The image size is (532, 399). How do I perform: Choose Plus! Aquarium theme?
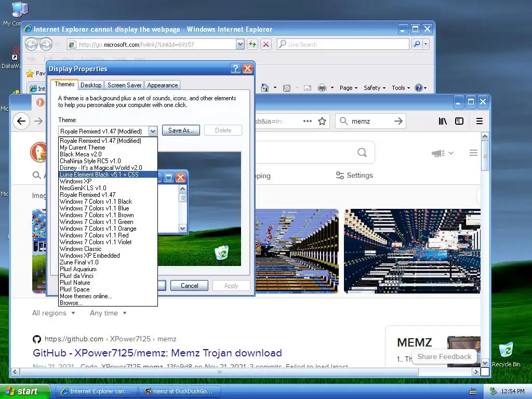click(x=108, y=269)
